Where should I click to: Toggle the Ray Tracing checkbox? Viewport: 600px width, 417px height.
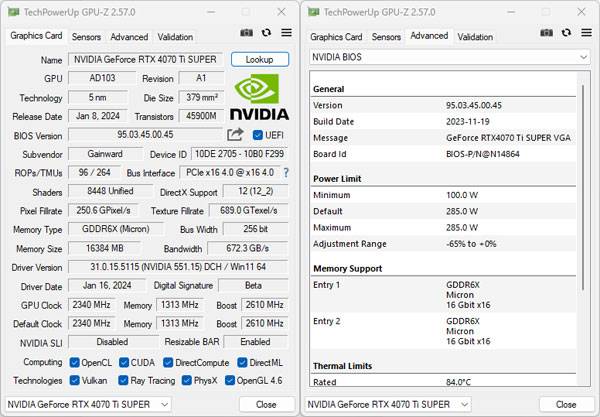(x=125, y=380)
